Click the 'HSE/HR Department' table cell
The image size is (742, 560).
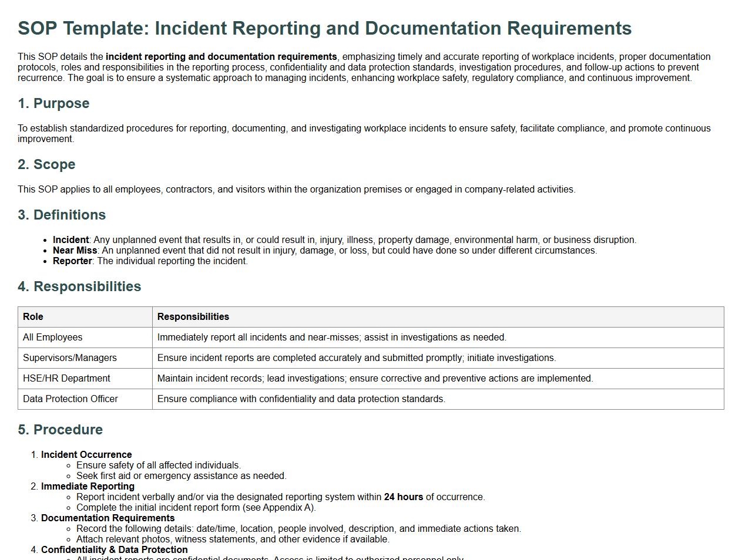tap(66, 379)
